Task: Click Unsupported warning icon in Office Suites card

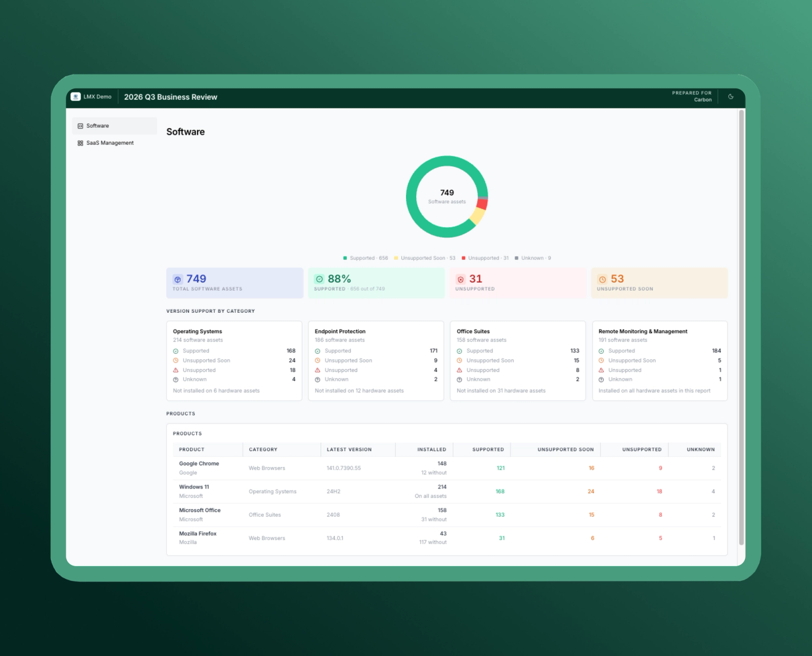Action: tap(459, 370)
